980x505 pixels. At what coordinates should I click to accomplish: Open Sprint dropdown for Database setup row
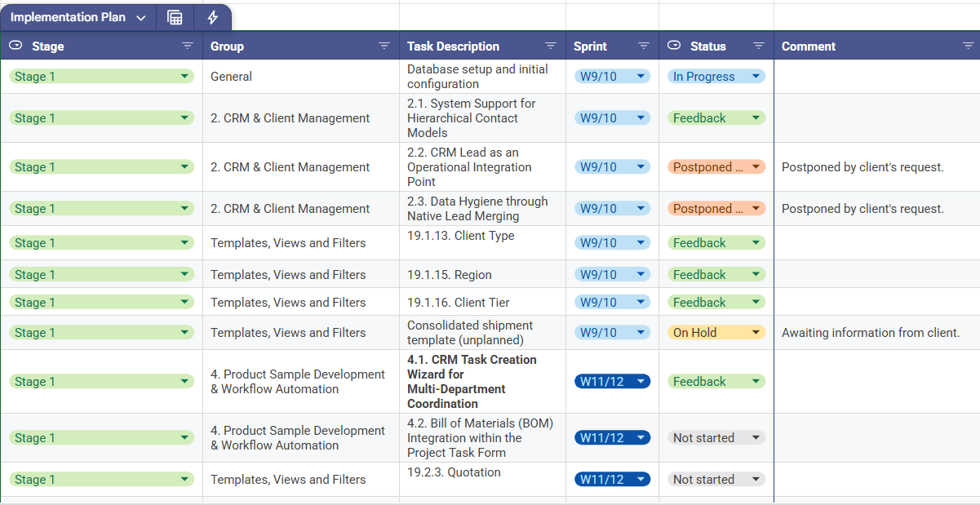(x=612, y=77)
